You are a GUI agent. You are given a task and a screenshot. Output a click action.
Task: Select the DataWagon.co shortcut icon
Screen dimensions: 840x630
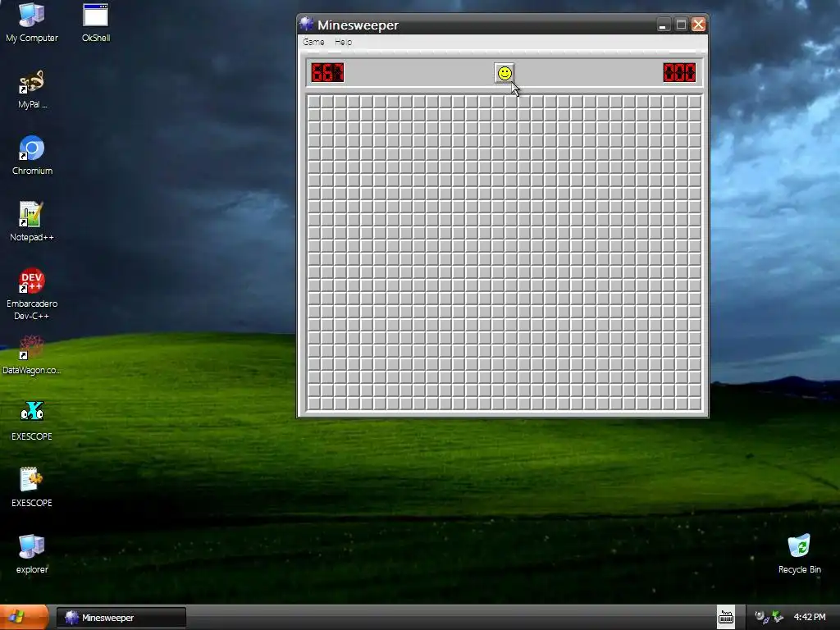pos(32,355)
